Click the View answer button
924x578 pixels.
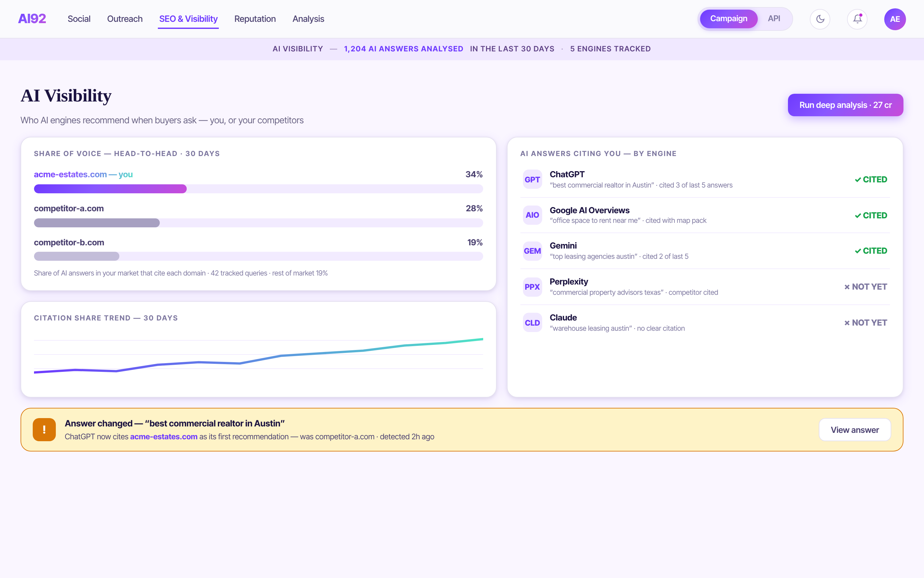[x=854, y=430]
